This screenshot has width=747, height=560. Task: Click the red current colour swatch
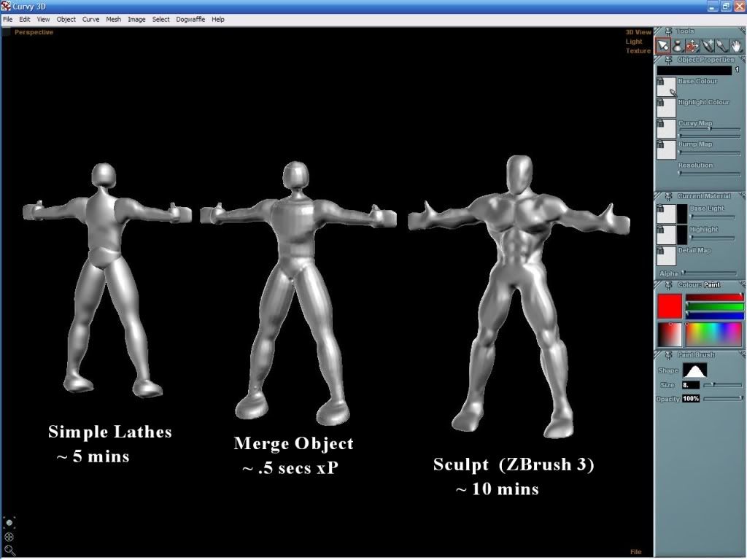[x=670, y=306]
